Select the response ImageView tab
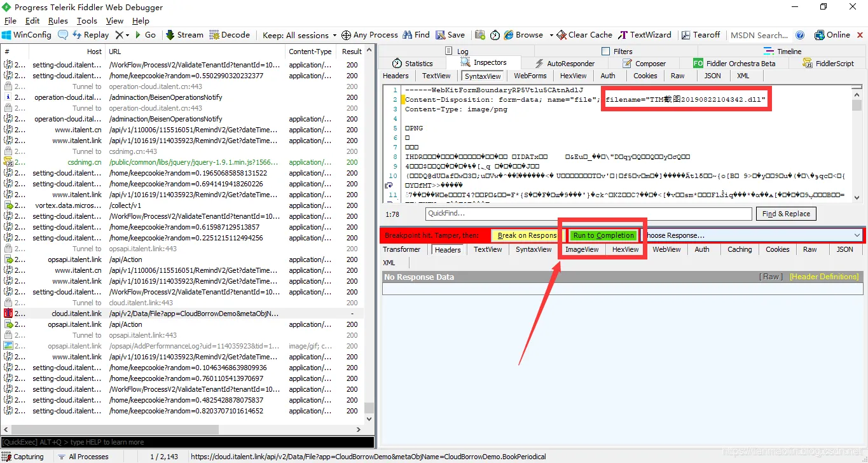This screenshot has width=868, height=463. click(x=582, y=249)
